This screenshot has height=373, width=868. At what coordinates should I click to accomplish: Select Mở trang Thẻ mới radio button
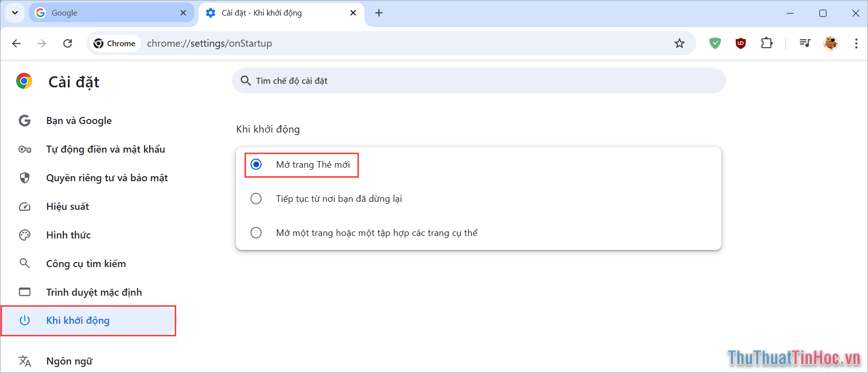[256, 164]
